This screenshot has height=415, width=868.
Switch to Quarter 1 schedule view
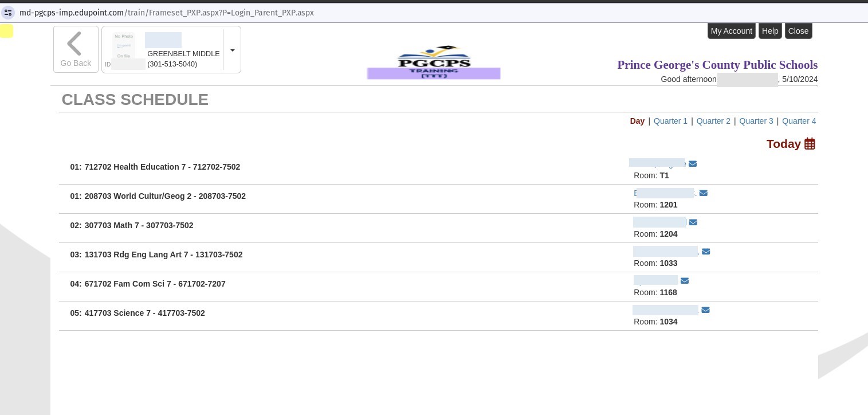(x=670, y=121)
